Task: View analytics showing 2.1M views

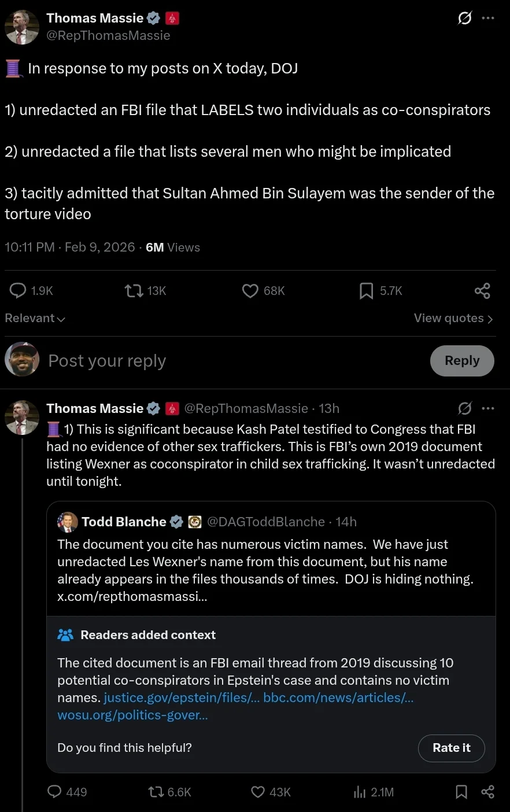Action: 360,792
